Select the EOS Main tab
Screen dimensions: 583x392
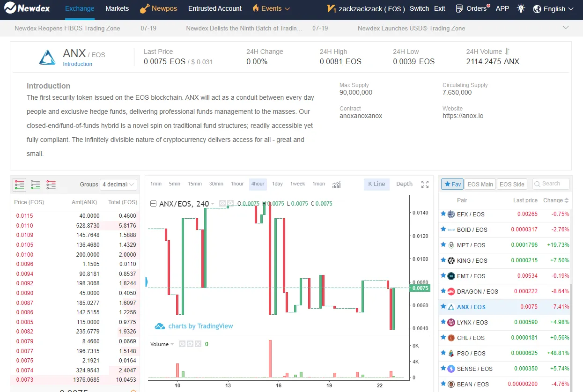tap(480, 184)
